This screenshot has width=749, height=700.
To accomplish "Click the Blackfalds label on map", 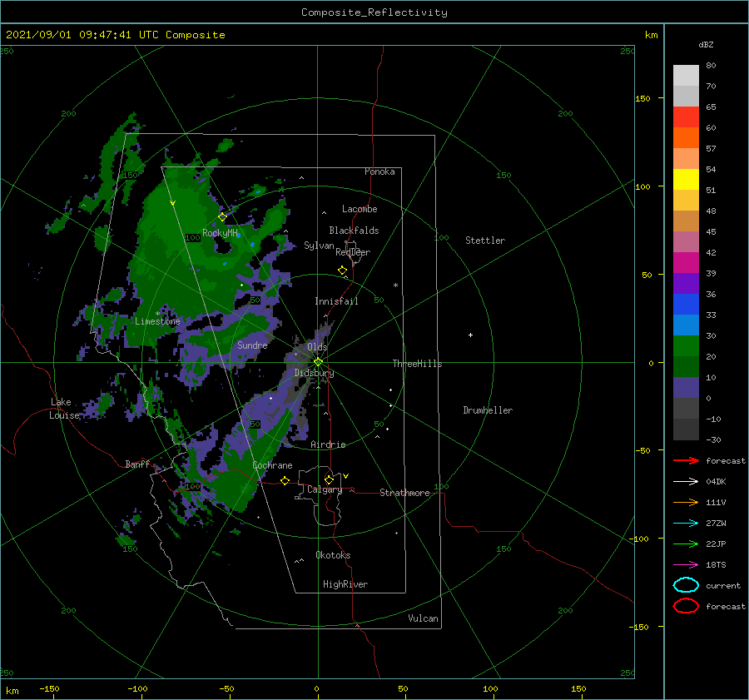I will 354,231.
